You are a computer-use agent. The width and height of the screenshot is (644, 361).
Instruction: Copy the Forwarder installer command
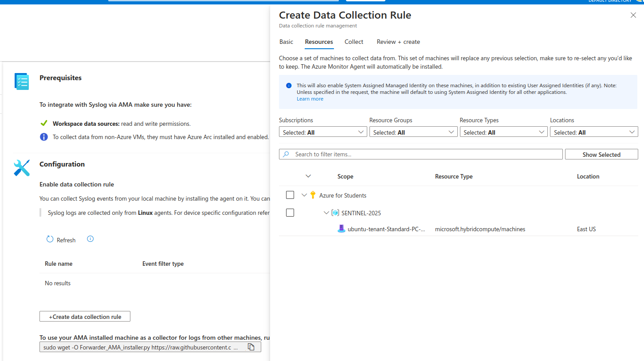(x=251, y=347)
